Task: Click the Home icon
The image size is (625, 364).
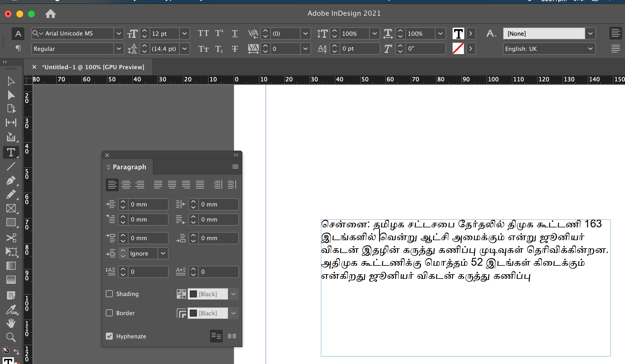Action: tap(50, 14)
